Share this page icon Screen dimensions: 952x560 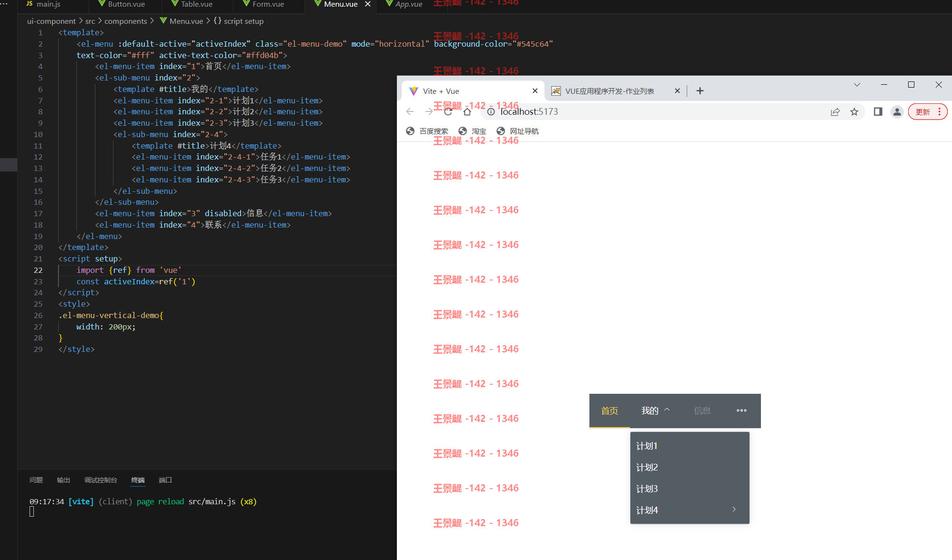coord(835,112)
